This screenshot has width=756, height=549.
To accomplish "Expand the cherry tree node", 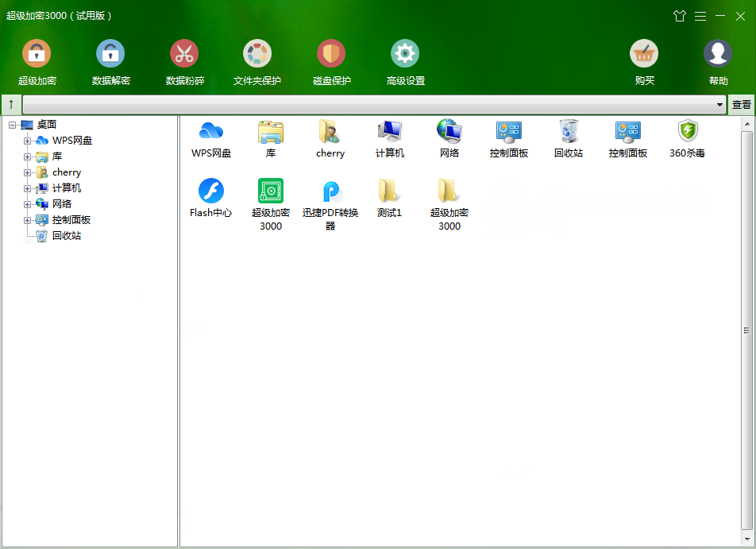I will click(x=28, y=172).
